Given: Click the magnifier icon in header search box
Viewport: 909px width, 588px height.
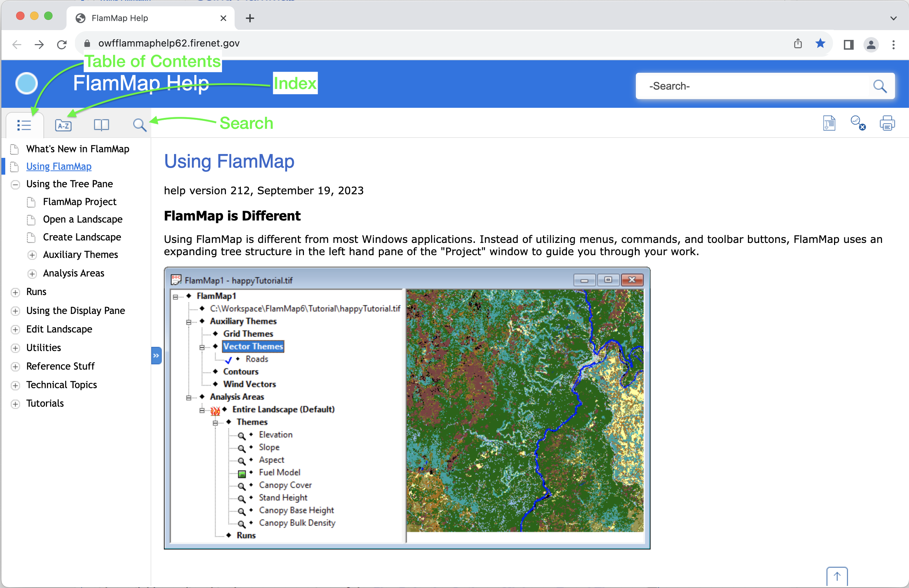Looking at the screenshot, I should coord(880,86).
